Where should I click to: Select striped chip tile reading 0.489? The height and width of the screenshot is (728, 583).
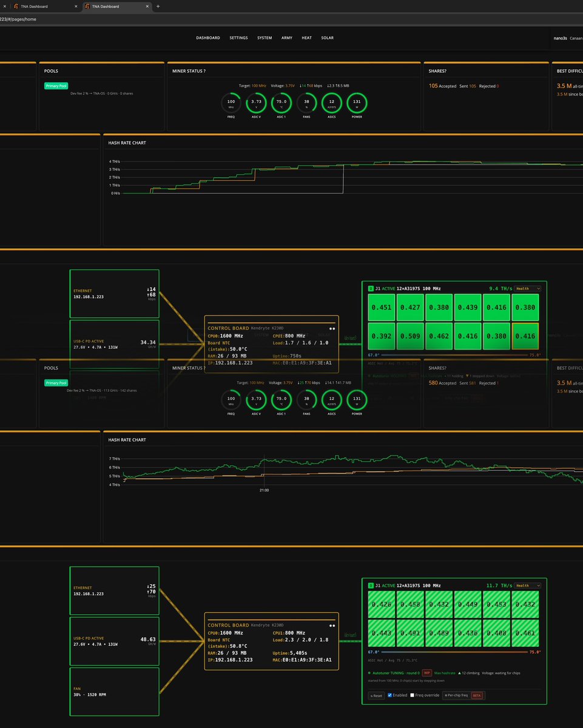[x=439, y=633]
